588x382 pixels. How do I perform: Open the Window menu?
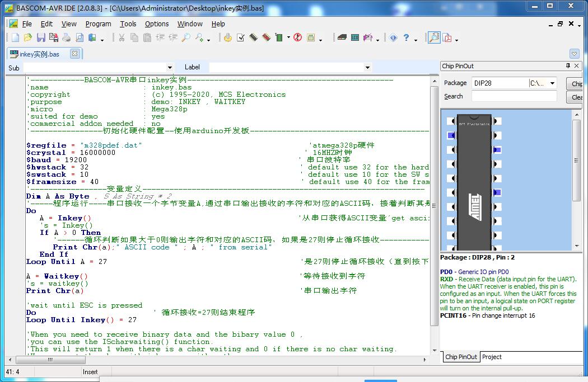(x=190, y=24)
